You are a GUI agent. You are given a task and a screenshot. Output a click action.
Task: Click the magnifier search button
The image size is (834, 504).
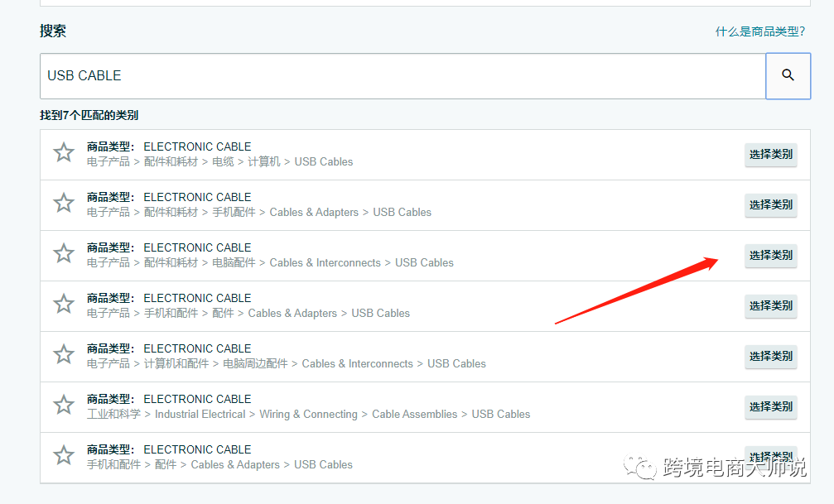click(788, 75)
